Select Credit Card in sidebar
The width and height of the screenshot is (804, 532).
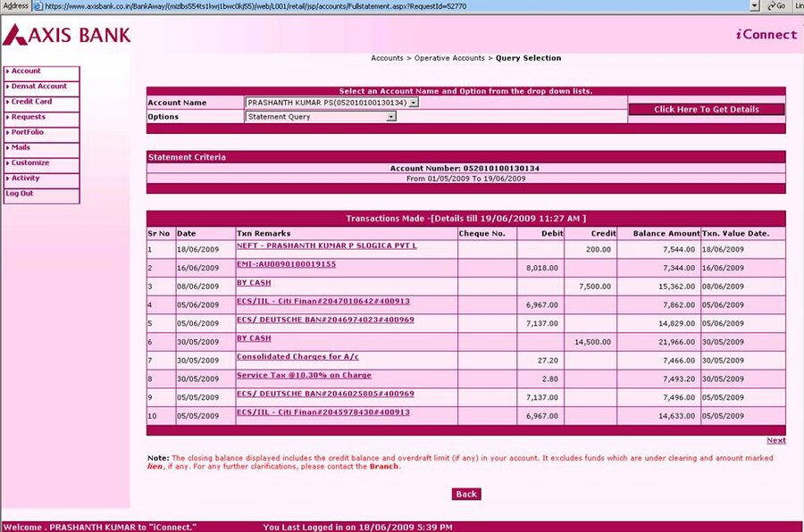pyautogui.click(x=31, y=102)
